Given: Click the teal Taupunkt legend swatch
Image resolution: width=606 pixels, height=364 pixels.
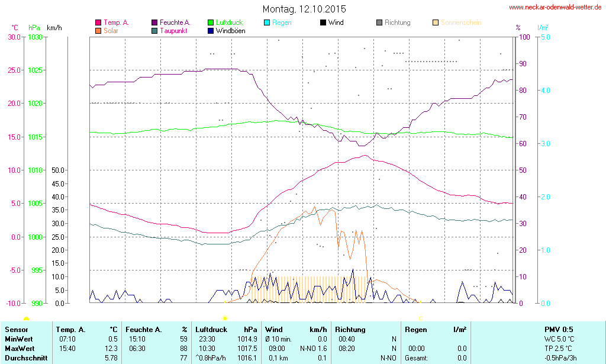Looking at the screenshot, I should [154, 30].
